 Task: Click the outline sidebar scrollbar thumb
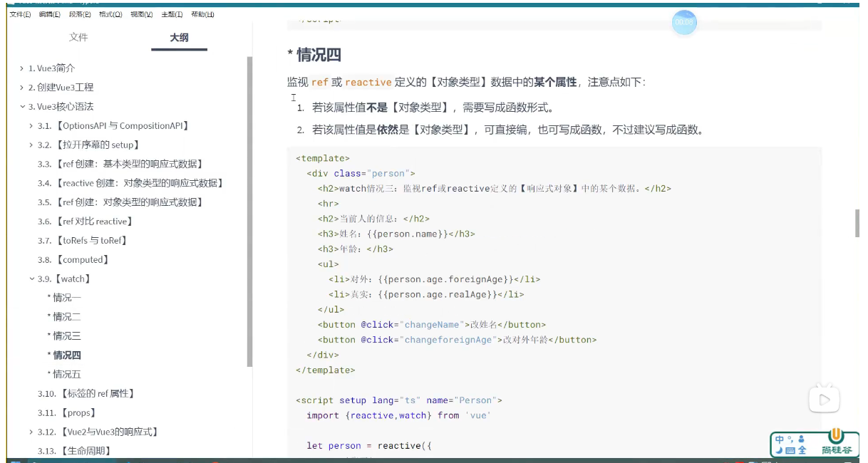249,211
